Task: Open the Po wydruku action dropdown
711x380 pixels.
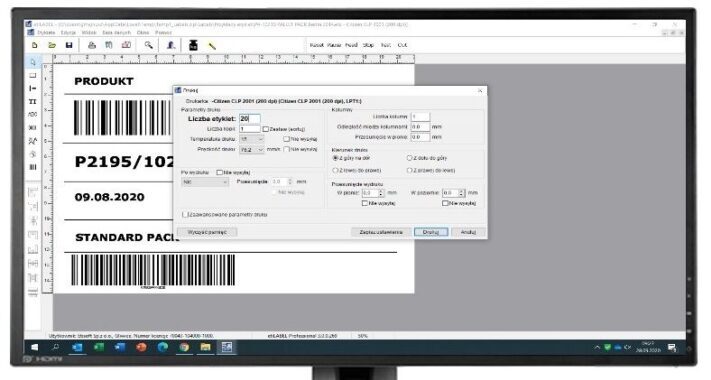Action: pos(205,182)
